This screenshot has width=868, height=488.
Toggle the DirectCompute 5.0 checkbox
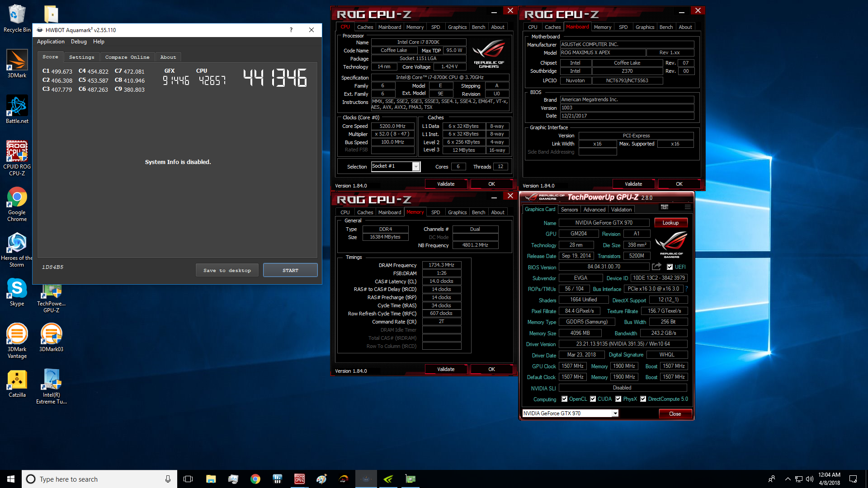(643, 399)
